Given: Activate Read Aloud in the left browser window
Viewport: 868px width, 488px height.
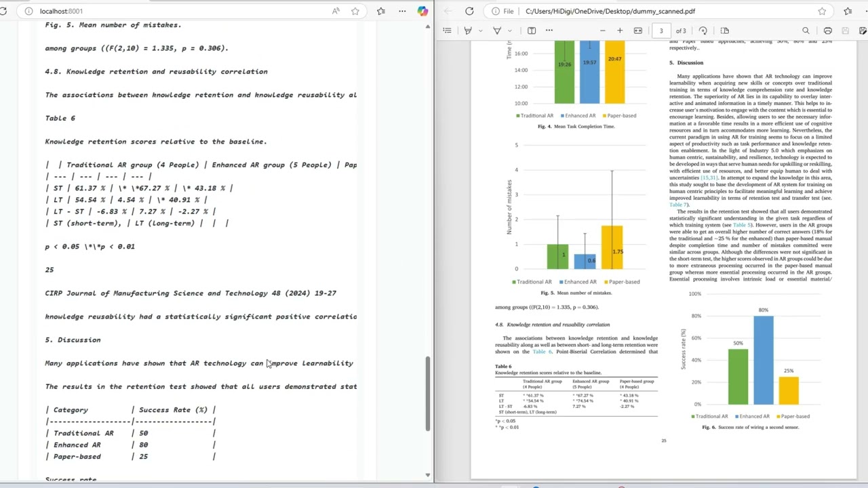Looking at the screenshot, I should (336, 11).
